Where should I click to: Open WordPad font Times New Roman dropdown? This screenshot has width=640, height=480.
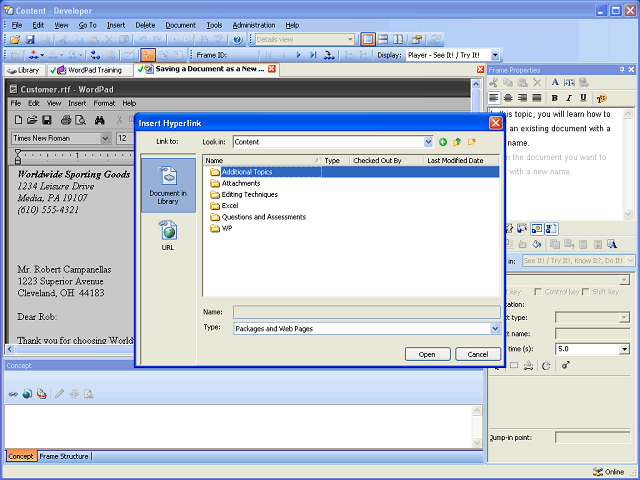pyautogui.click(x=105, y=138)
